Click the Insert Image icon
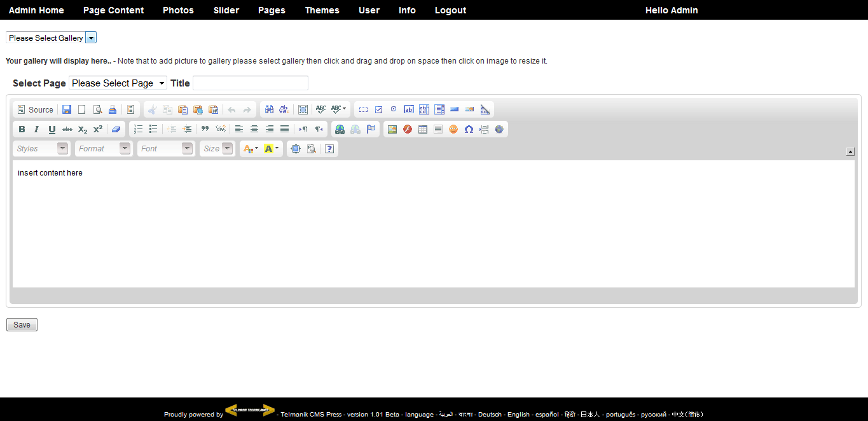 pyautogui.click(x=392, y=129)
